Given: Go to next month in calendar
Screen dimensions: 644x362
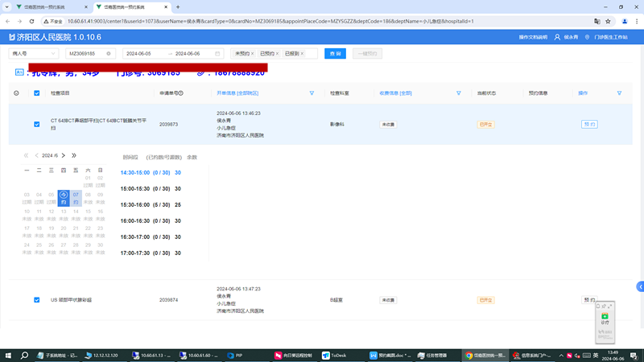Looking at the screenshot, I should pos(64,155).
